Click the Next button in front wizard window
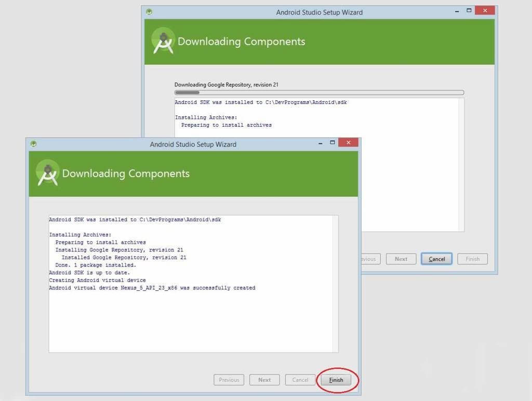Image resolution: width=532 pixels, height=401 pixels. coord(264,380)
